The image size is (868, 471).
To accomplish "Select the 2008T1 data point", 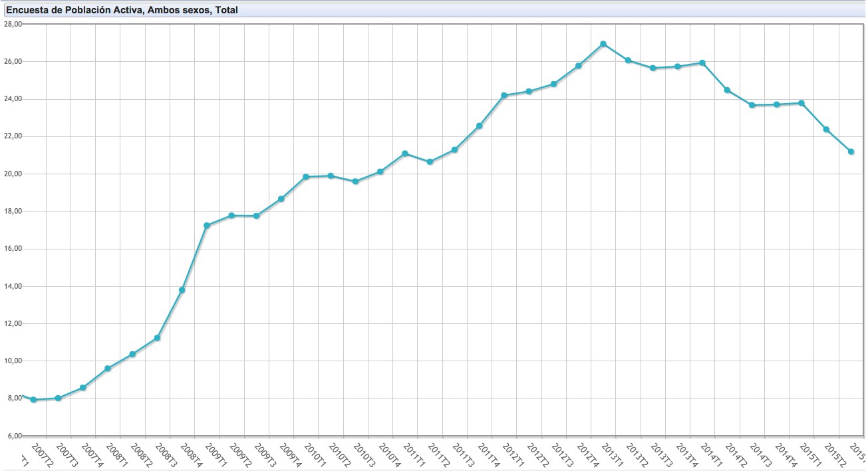I will tap(108, 369).
